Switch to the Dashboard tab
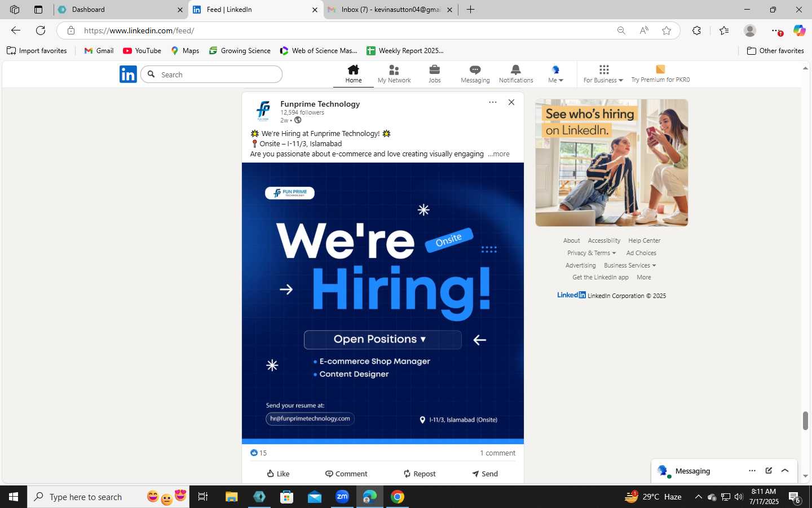812x508 pixels. [121, 10]
